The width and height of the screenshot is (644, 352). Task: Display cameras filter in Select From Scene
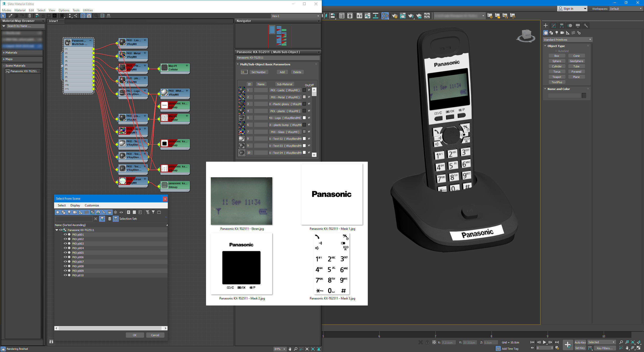pyautogui.click(x=75, y=212)
